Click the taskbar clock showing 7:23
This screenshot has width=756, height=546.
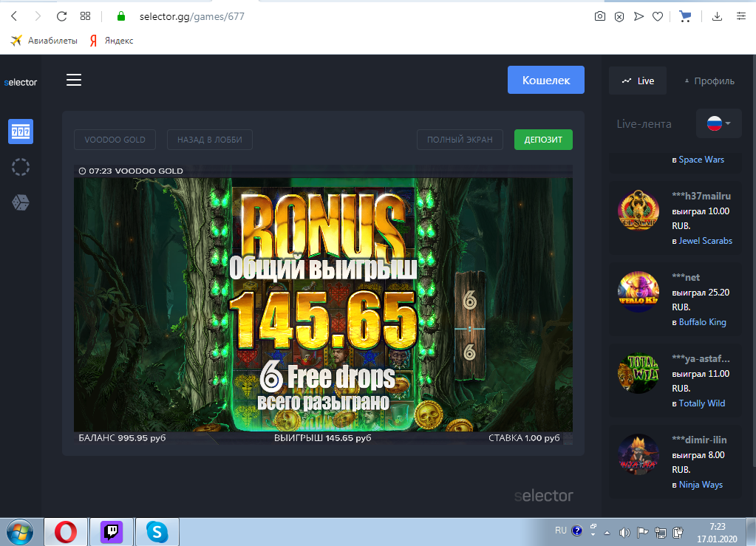(x=717, y=533)
